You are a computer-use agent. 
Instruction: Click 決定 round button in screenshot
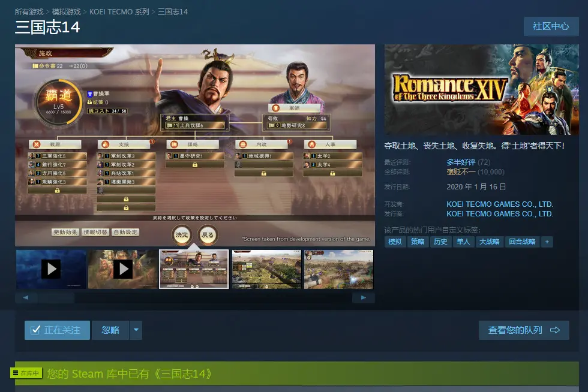point(182,234)
